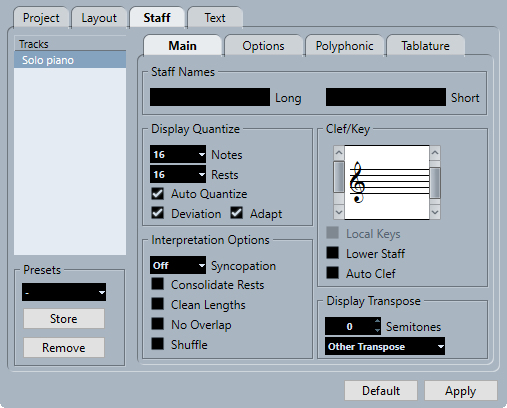The image size is (507, 408).
Task: Click the Apply button
Action: 461,391
